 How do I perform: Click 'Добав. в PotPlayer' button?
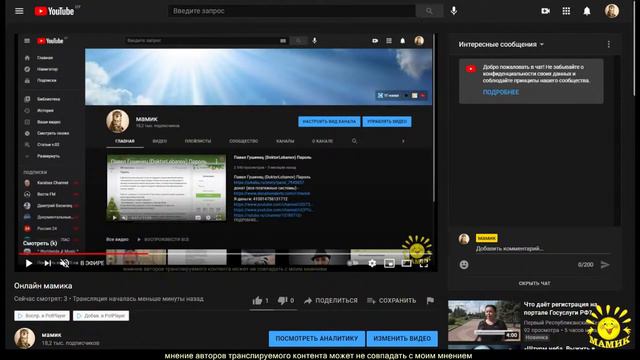(101, 316)
